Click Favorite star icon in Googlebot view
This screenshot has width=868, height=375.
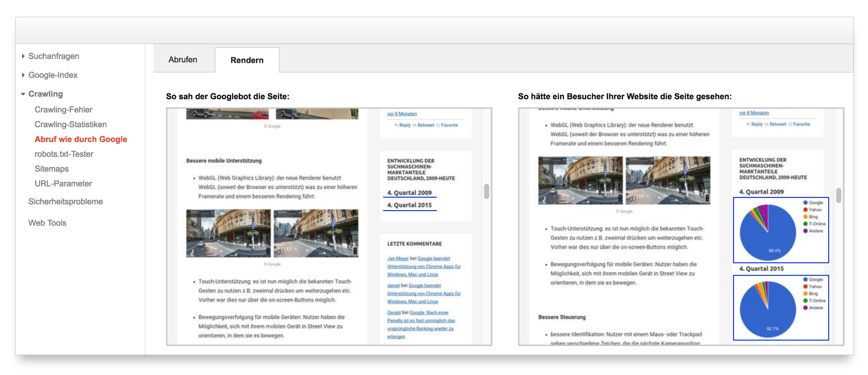click(438, 125)
